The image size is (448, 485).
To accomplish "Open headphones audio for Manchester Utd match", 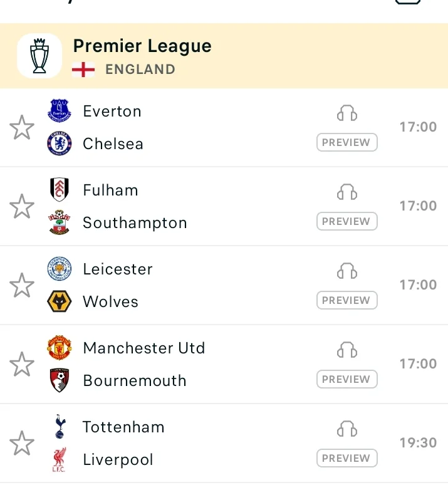I will coord(347,350).
